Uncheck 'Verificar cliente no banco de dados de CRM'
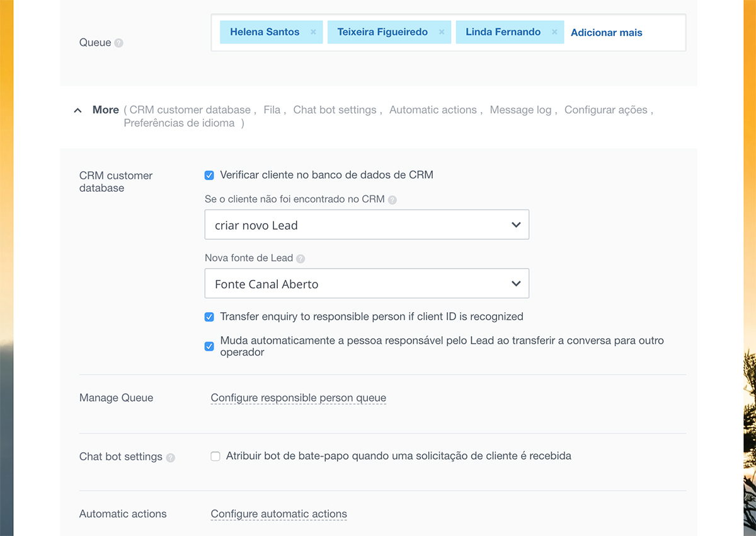The height and width of the screenshot is (536, 756). [209, 175]
